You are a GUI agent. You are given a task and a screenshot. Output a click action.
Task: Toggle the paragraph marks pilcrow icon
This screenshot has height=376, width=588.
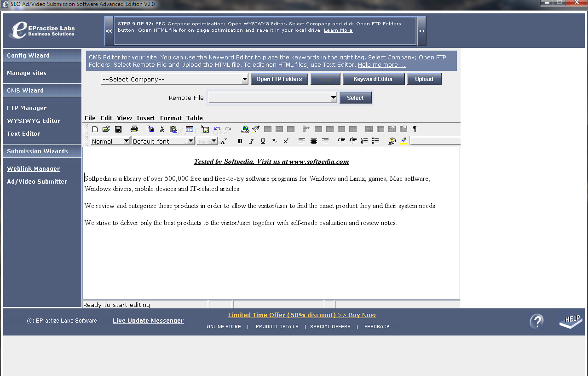(415, 129)
